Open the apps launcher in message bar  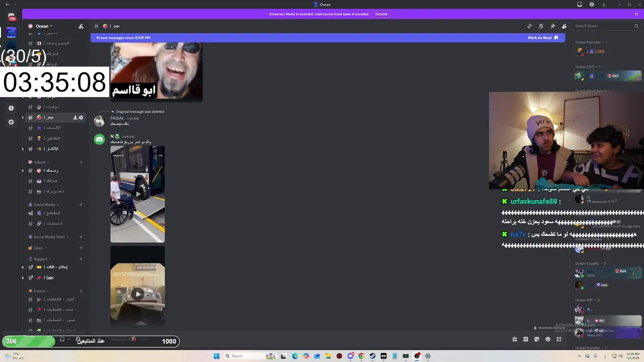pos(559,339)
